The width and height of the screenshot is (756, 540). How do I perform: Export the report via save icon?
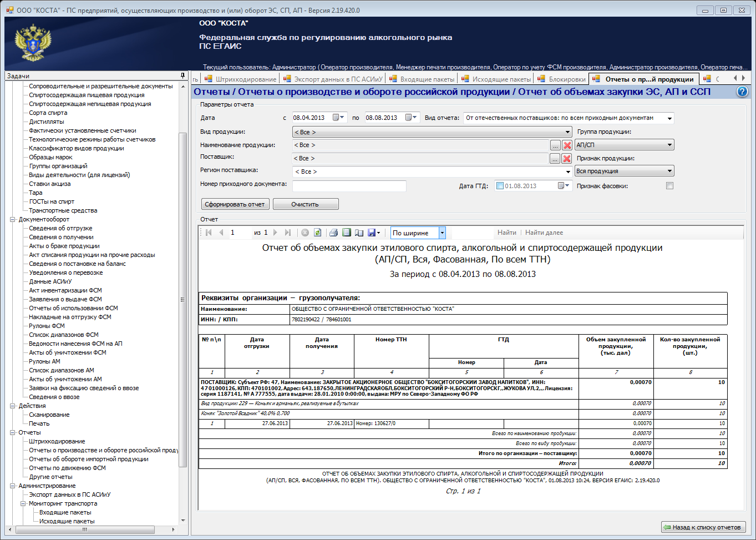(x=373, y=233)
